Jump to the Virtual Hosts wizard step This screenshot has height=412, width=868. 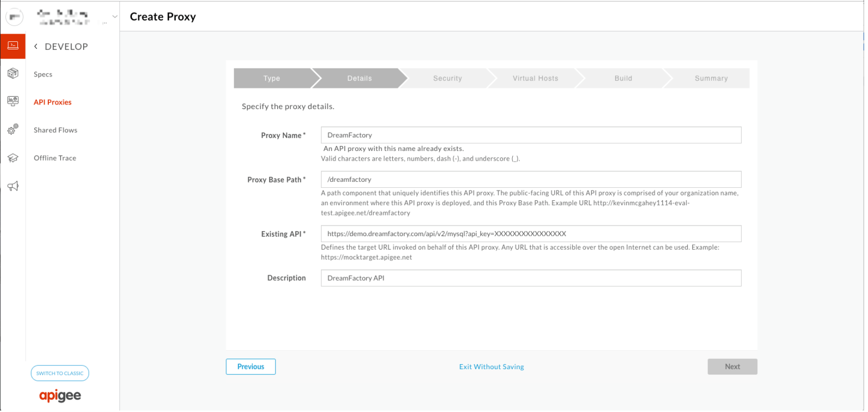(x=535, y=78)
